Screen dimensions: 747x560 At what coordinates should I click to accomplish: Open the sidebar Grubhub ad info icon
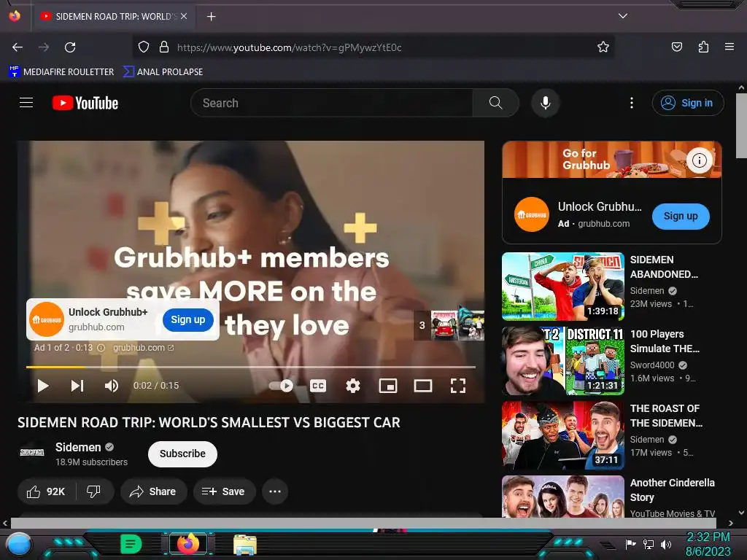tap(700, 160)
